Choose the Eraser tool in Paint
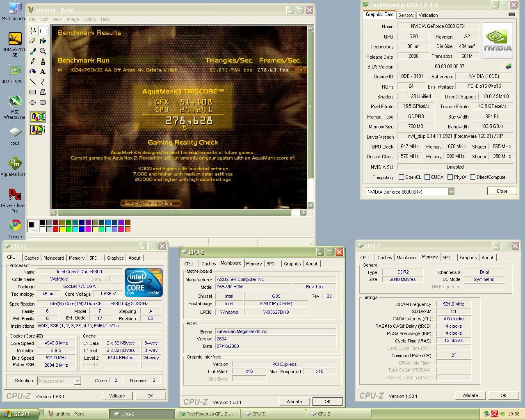The image size is (525, 420). pyautogui.click(x=33, y=41)
